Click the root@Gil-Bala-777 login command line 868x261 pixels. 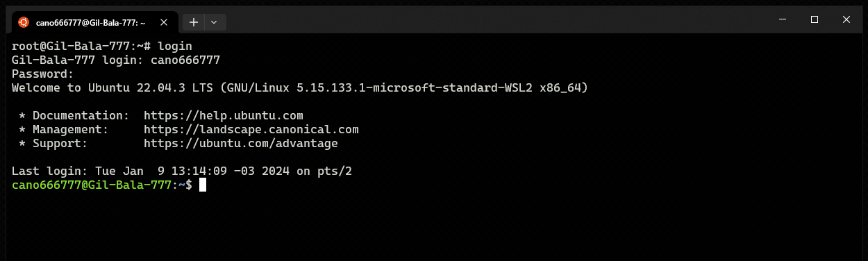tap(102, 46)
